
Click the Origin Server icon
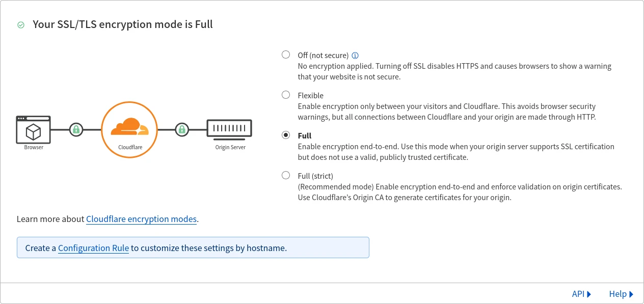229,130
